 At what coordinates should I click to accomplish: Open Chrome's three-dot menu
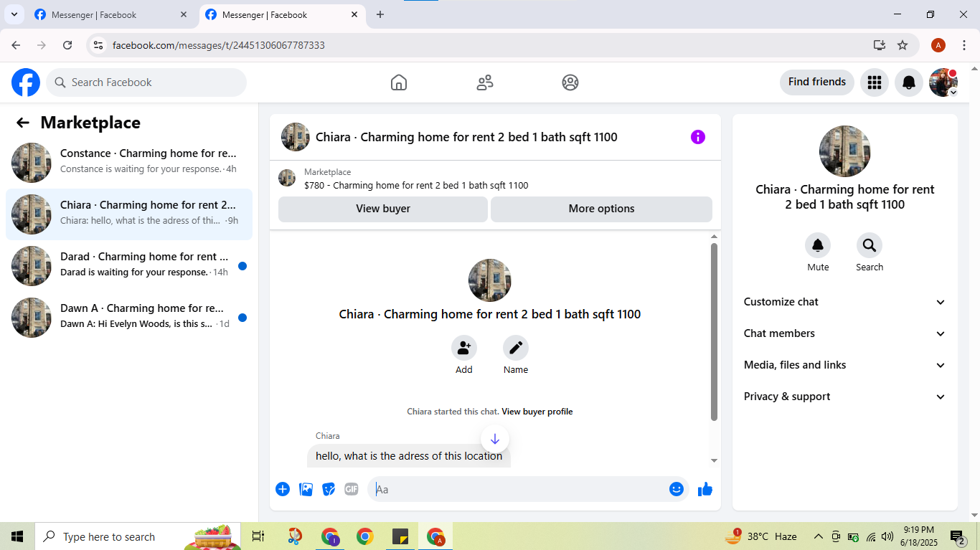click(x=964, y=45)
